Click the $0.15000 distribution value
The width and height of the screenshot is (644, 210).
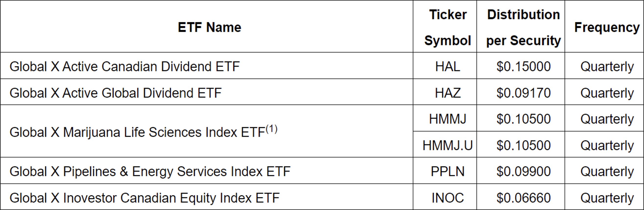click(x=523, y=67)
